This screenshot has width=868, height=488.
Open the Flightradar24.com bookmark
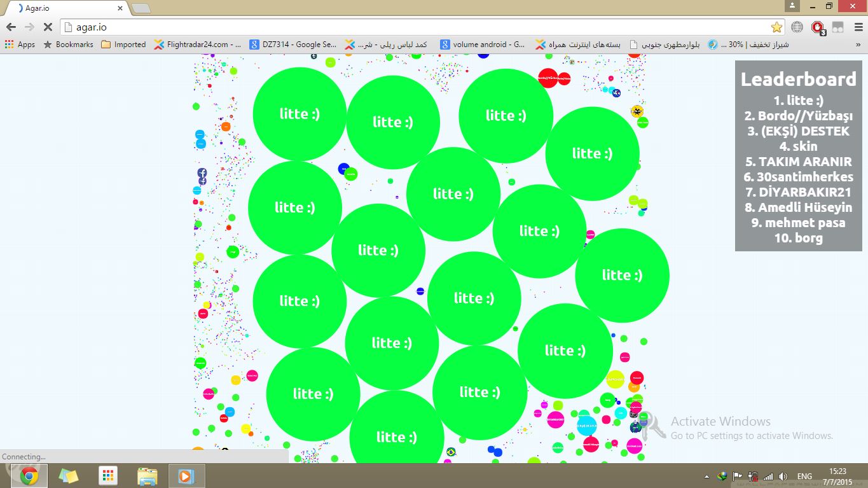198,45
